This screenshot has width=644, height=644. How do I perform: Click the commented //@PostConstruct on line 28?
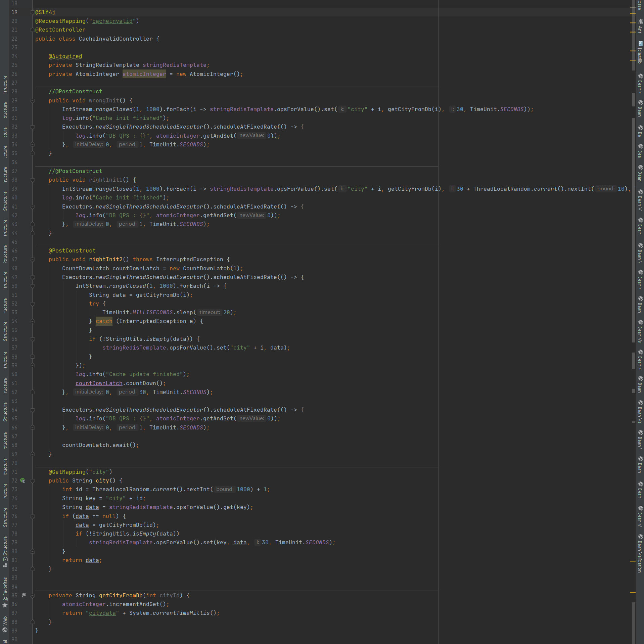click(75, 91)
